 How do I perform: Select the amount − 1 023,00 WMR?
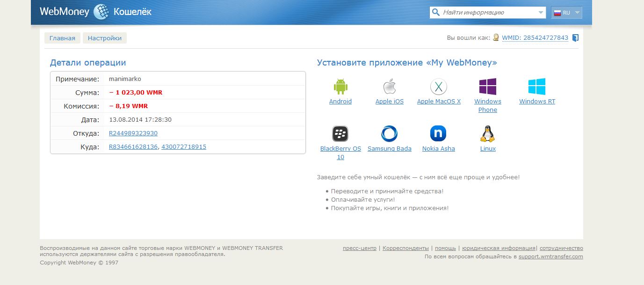136,93
